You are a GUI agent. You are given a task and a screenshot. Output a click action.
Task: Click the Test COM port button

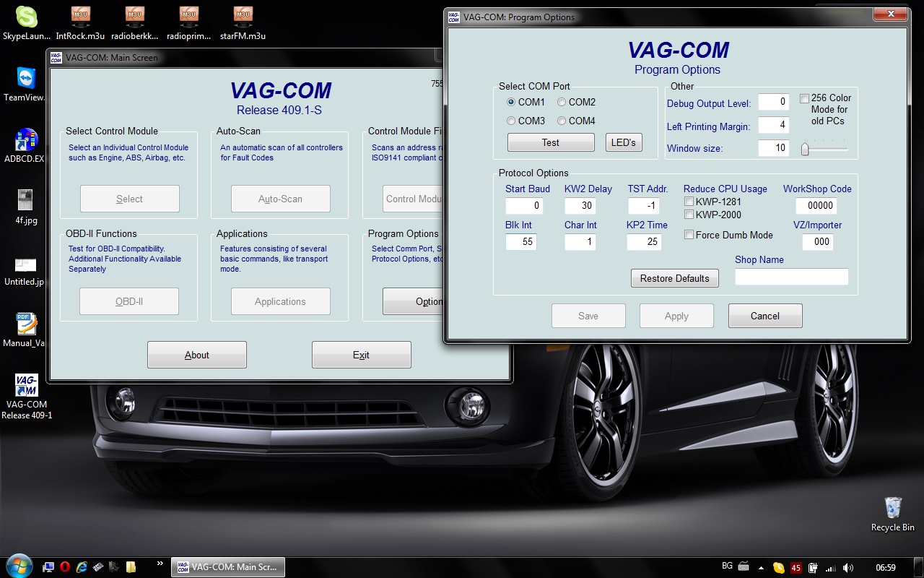551,142
